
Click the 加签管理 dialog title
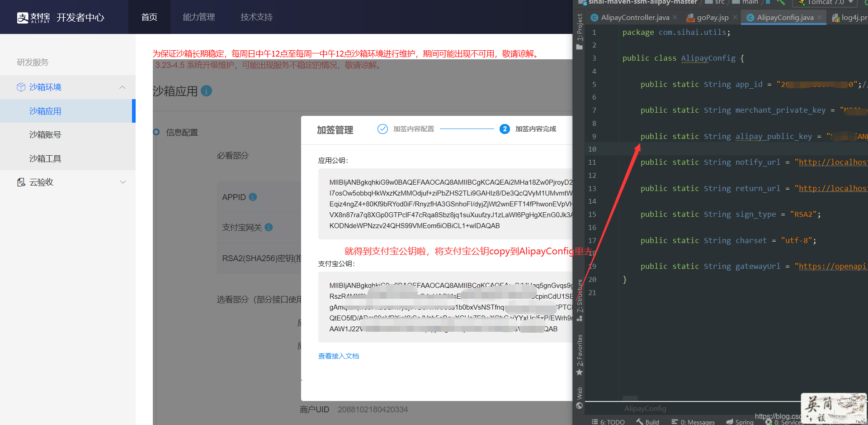point(335,130)
